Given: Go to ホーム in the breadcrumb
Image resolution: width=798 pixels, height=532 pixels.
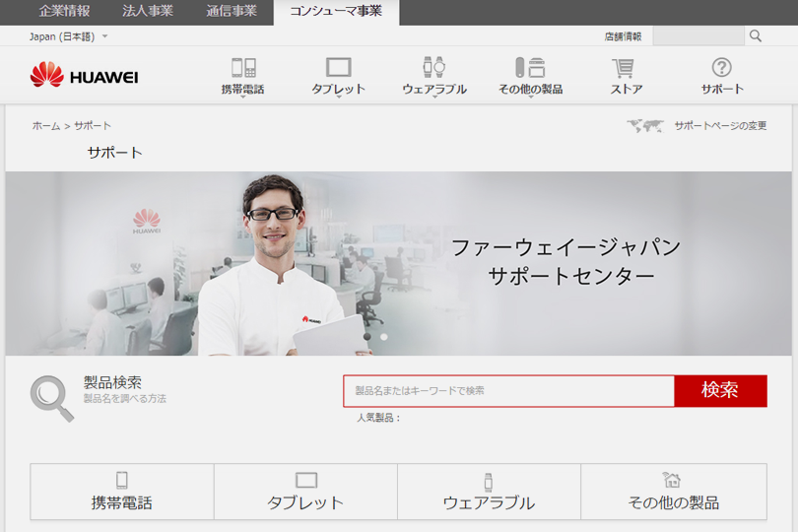Looking at the screenshot, I should (x=45, y=126).
